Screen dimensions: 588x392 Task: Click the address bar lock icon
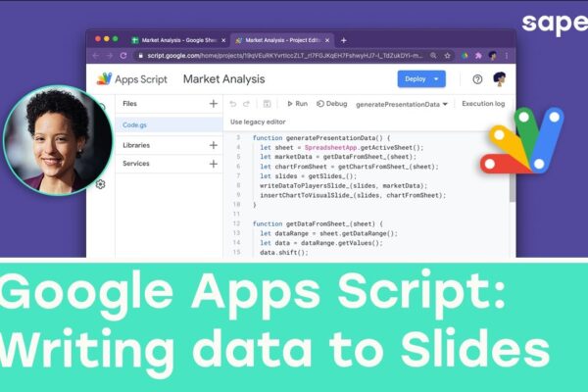pyautogui.click(x=140, y=56)
